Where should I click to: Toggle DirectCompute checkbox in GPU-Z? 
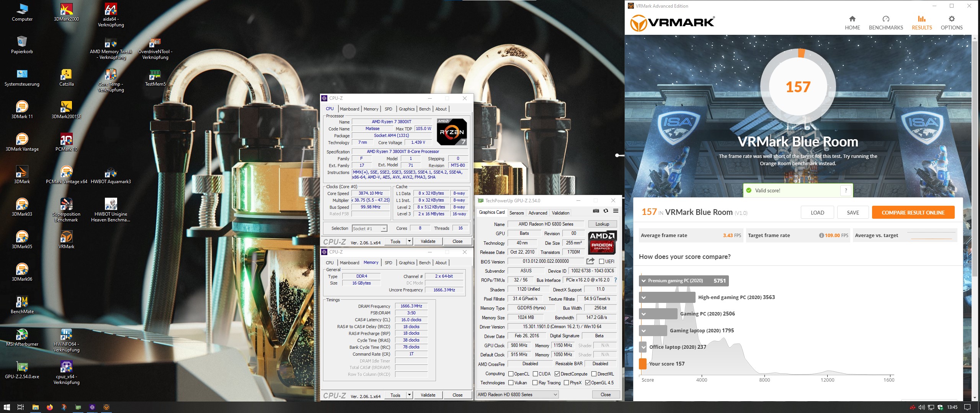(x=557, y=374)
